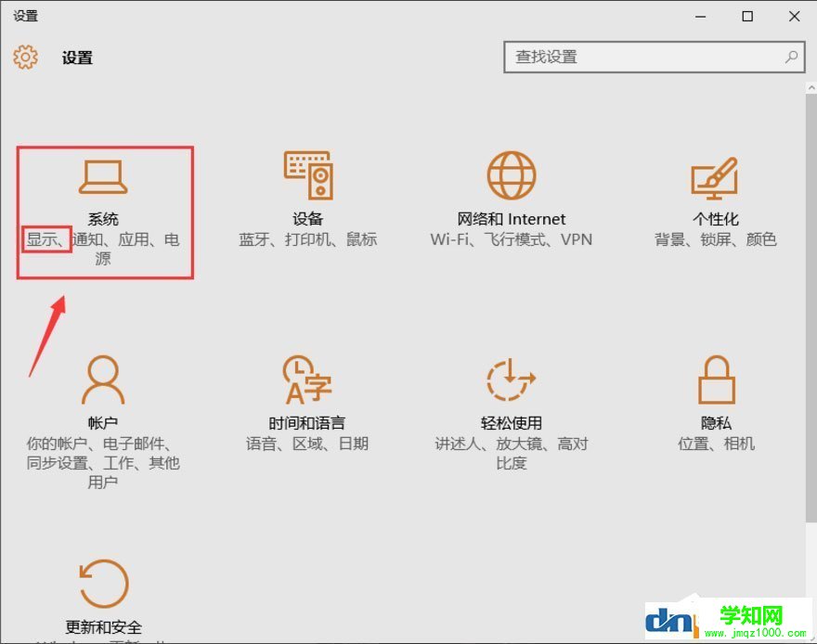Image resolution: width=817 pixels, height=644 pixels.
Task: Open the 网络和 Internet globe icon
Action: pos(512,175)
